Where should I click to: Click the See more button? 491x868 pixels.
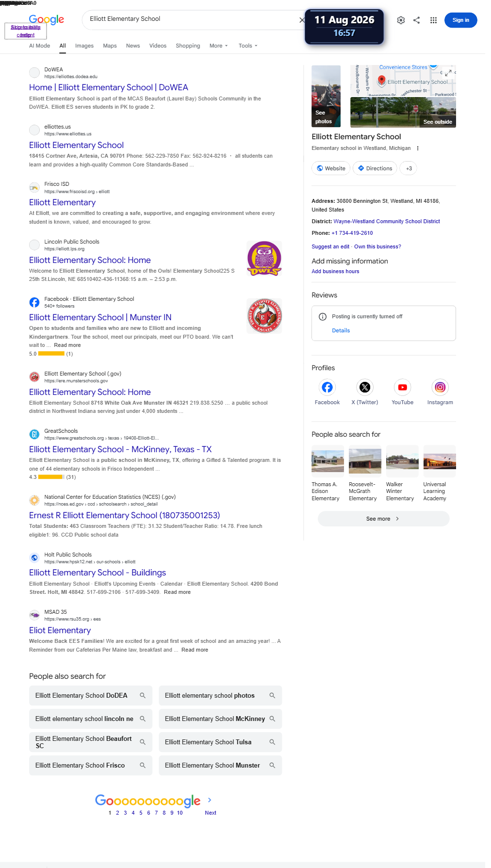[x=383, y=519]
